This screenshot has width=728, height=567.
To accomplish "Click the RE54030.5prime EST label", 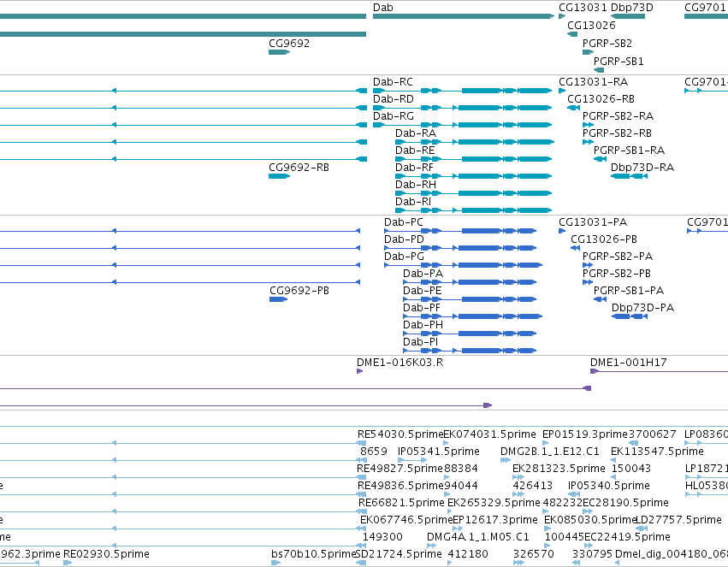I will pyautogui.click(x=400, y=434).
